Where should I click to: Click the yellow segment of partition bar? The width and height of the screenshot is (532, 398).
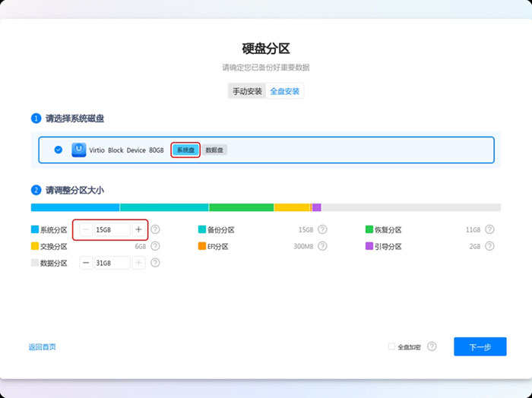[x=292, y=207]
